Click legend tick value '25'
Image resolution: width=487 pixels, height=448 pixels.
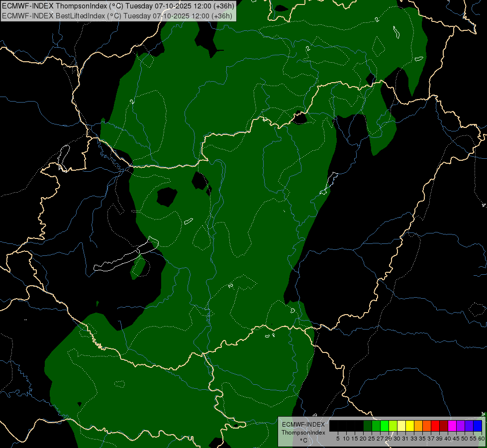[x=372, y=439]
